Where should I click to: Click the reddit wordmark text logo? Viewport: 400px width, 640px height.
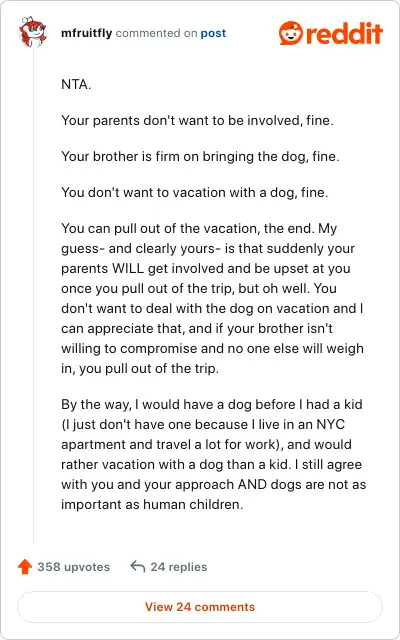coord(345,33)
